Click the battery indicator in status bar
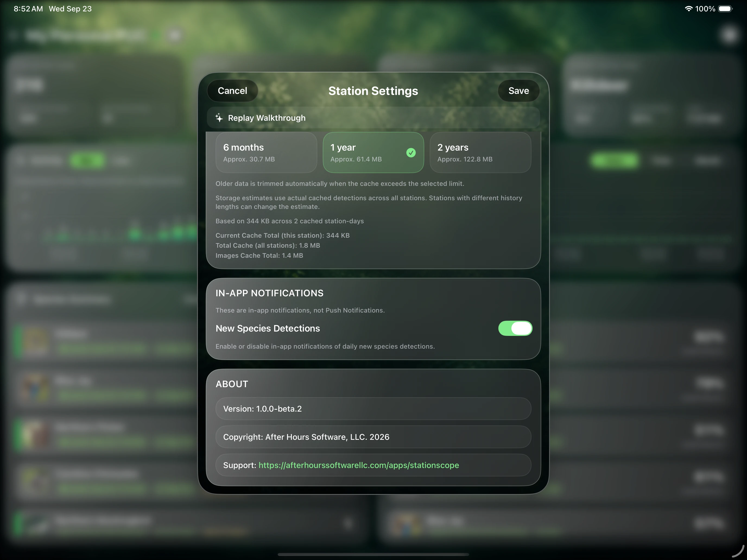Image resolution: width=747 pixels, height=560 pixels. point(725,9)
